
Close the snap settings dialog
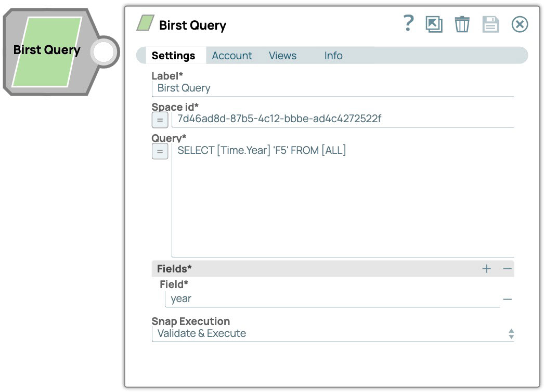(x=519, y=23)
